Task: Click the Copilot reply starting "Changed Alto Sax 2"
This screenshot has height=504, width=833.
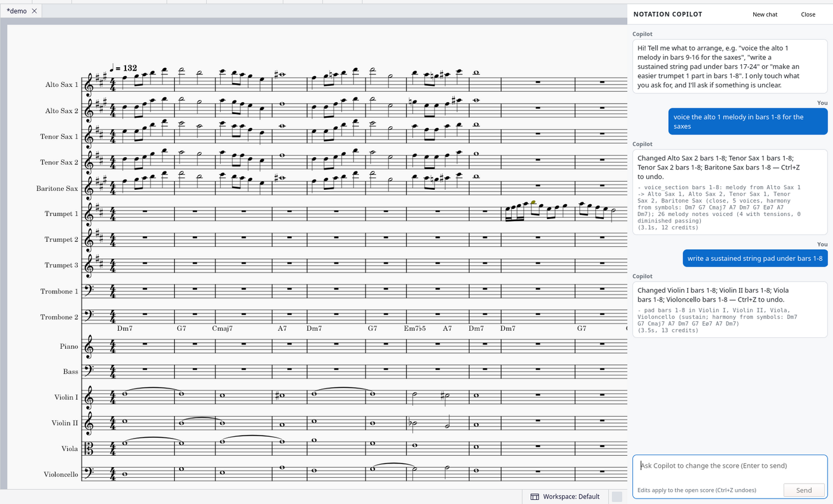Action: point(729,192)
